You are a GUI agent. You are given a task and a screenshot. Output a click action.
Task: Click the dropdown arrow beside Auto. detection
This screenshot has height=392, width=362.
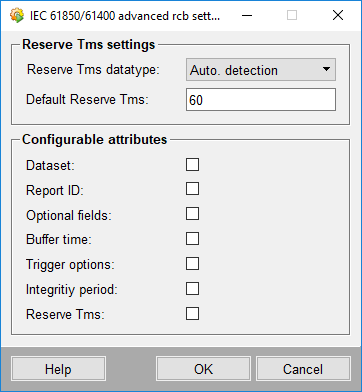point(326,69)
